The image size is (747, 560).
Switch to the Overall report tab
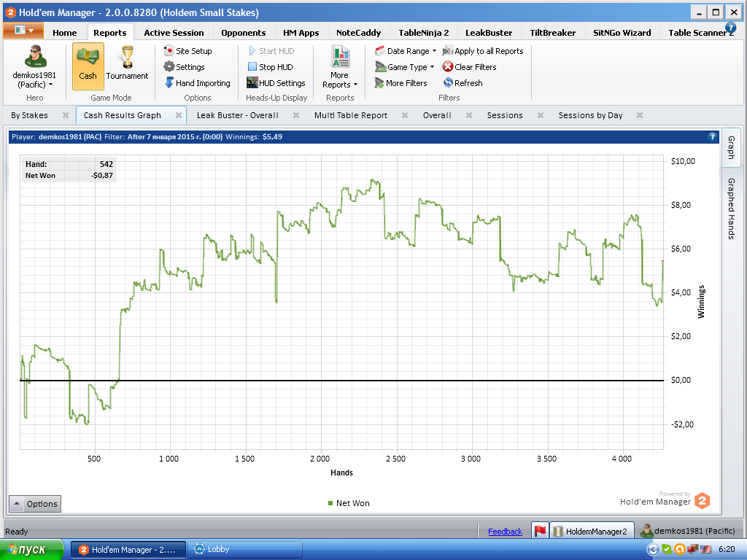pos(437,115)
